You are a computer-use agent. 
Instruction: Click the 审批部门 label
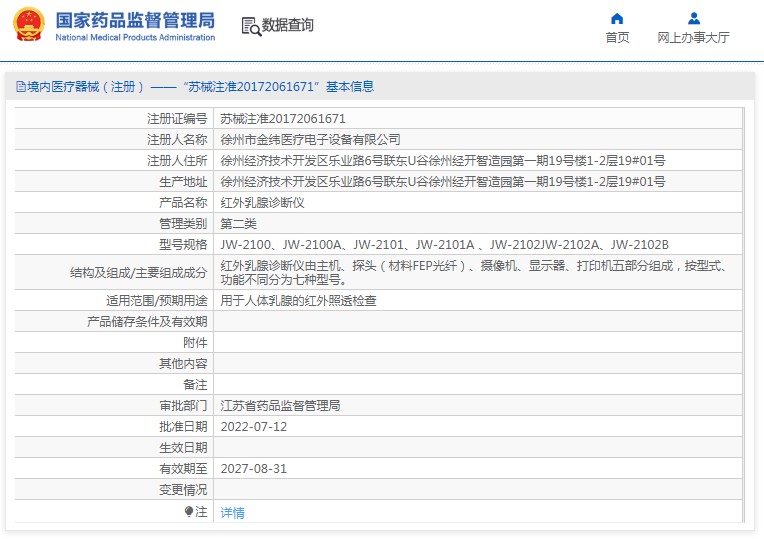pos(183,405)
